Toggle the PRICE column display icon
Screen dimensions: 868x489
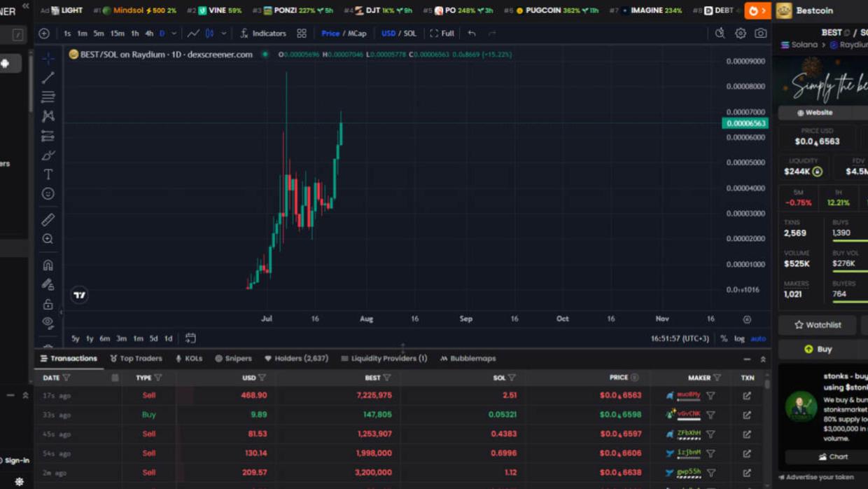(x=634, y=378)
